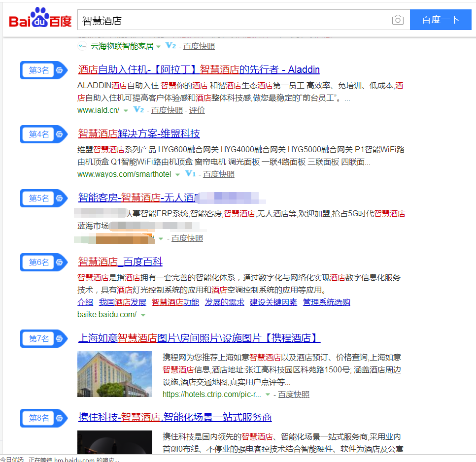Click the 携住科技 result thumbnail
This screenshot has width=476, height=462.
pos(115,442)
